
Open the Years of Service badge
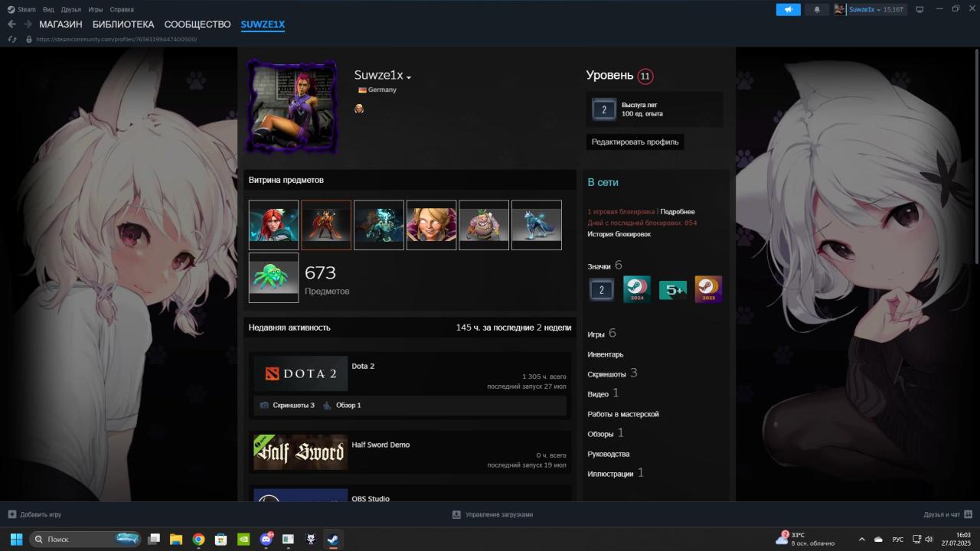(604, 109)
